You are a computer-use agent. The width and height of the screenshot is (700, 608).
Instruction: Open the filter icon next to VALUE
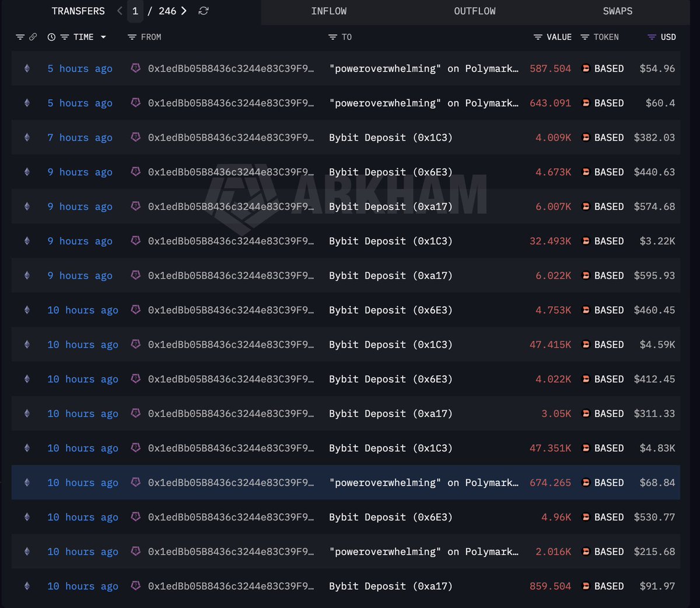[538, 37]
